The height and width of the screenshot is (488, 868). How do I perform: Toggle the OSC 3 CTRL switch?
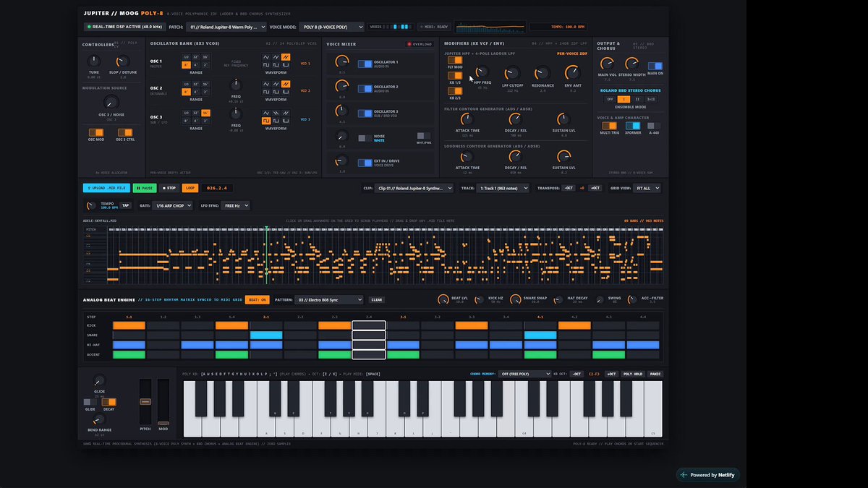click(125, 132)
